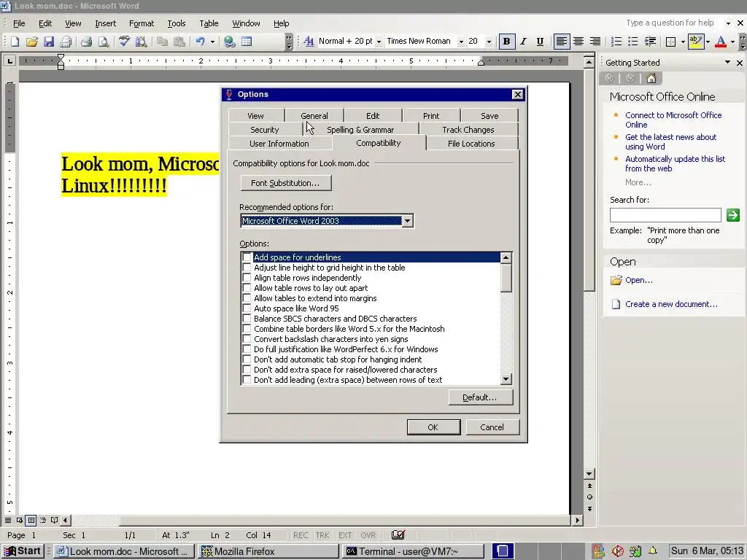Click the 'Search for' input field
747x560 pixels.
pyautogui.click(x=665, y=215)
